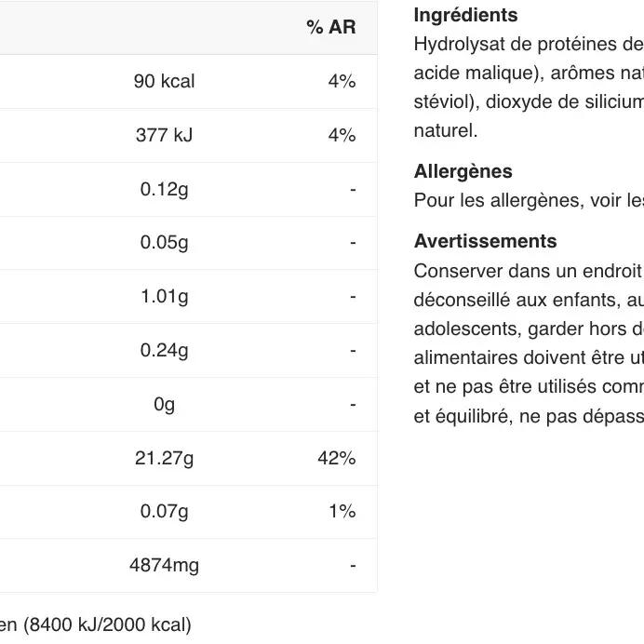Click the 4874mg value

164,565
